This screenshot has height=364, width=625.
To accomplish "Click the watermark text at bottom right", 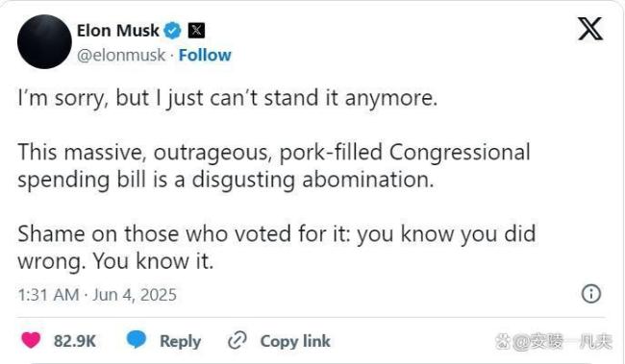I will [x=554, y=341].
